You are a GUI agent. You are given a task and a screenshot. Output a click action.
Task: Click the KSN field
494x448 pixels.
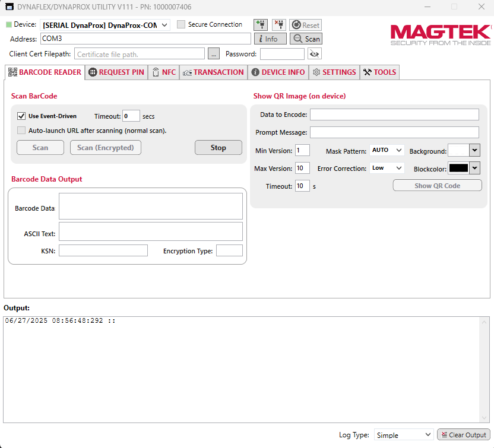[103, 250]
